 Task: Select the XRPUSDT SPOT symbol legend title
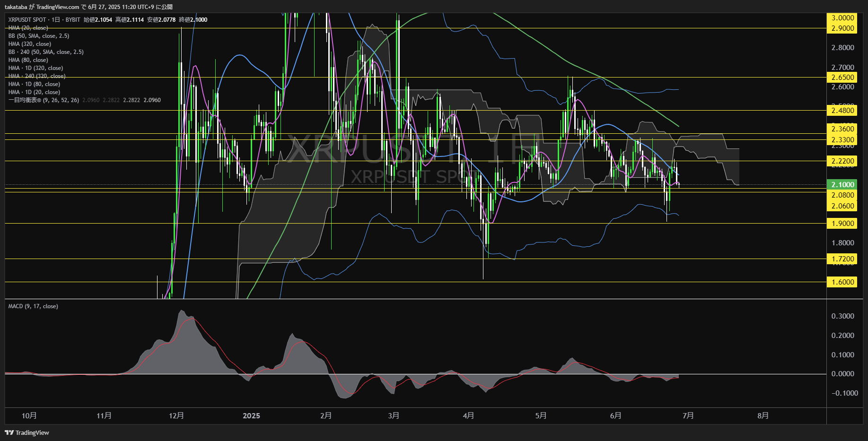[x=44, y=20]
